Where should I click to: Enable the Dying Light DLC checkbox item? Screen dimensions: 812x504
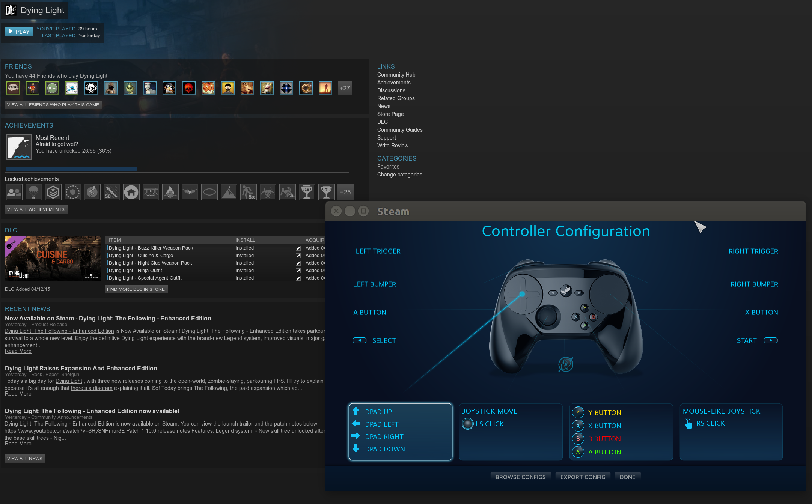pyautogui.click(x=298, y=248)
